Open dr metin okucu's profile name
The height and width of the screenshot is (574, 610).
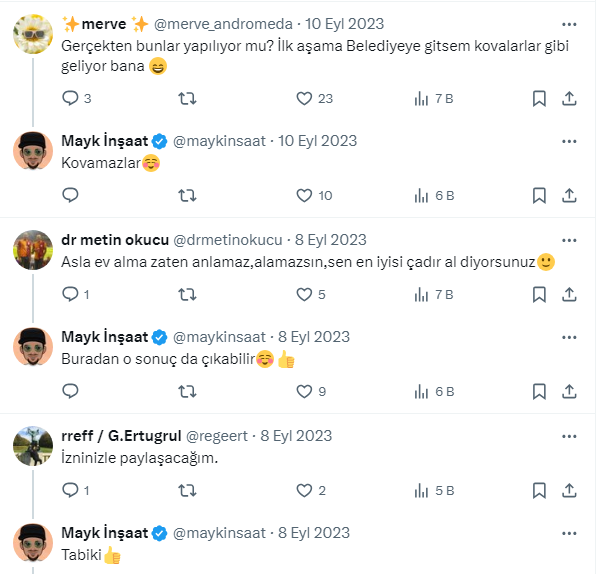(116, 240)
